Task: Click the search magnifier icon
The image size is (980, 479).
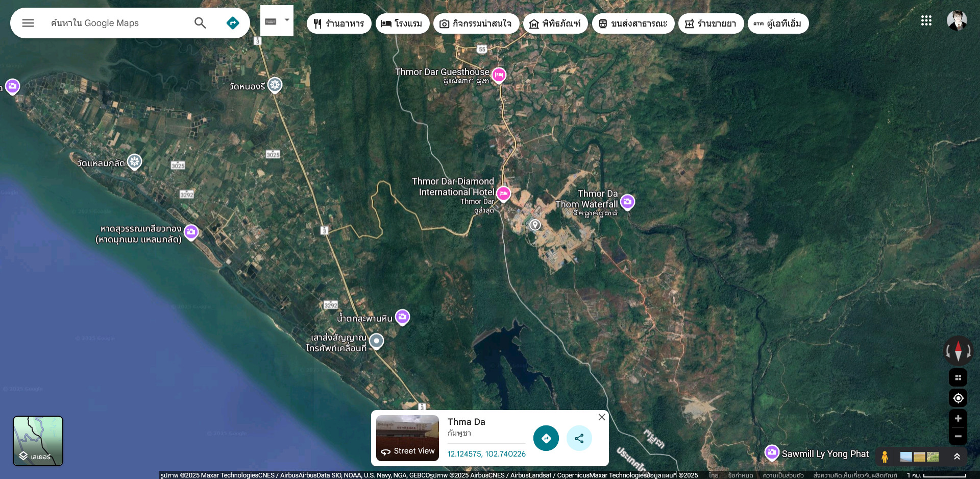Action: 200,23
